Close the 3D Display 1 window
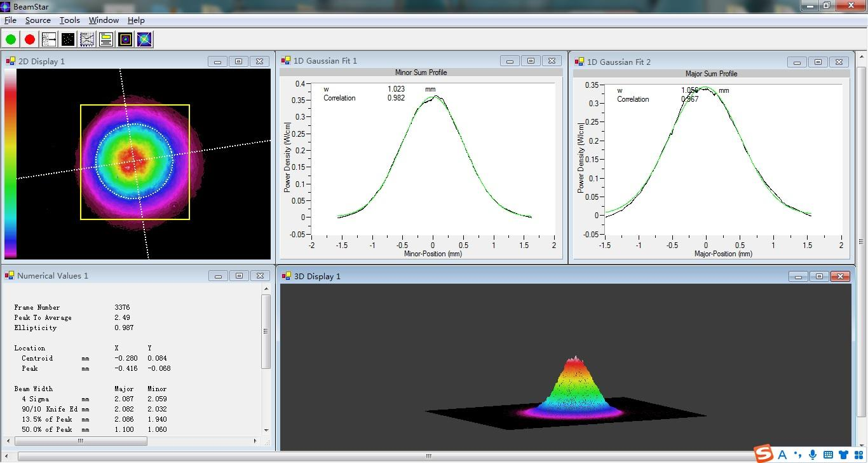868x463 pixels. point(840,277)
